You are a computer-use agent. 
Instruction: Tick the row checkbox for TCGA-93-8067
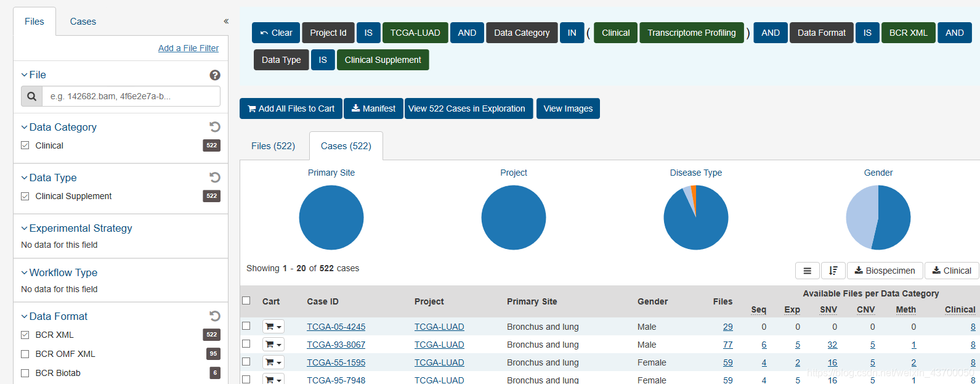[246, 344]
